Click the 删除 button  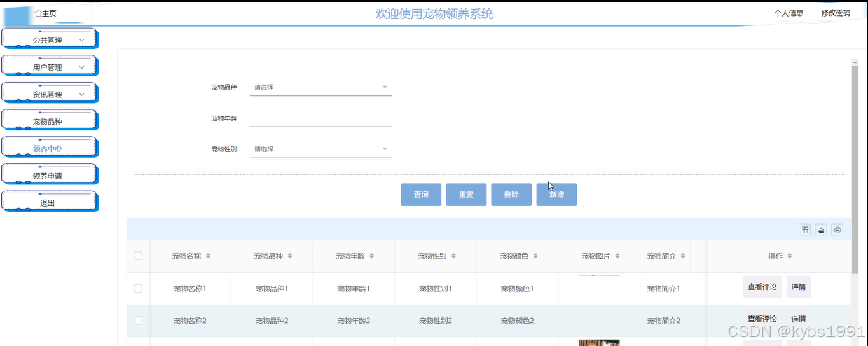click(x=511, y=195)
